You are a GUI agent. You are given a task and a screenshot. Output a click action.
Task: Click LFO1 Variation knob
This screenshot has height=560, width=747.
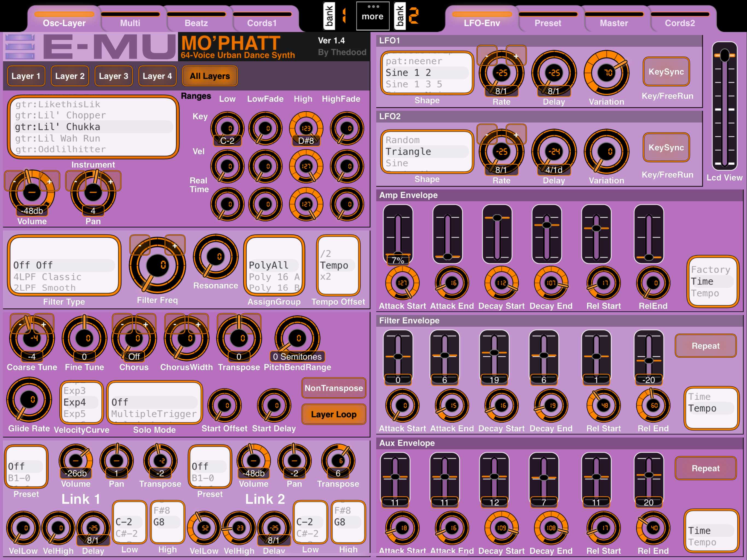[x=606, y=73]
